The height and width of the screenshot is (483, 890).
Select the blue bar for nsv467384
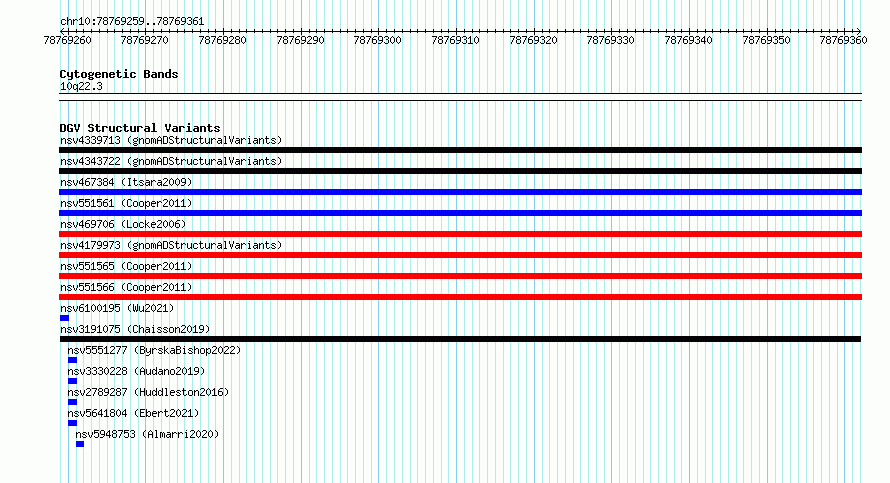pos(460,192)
